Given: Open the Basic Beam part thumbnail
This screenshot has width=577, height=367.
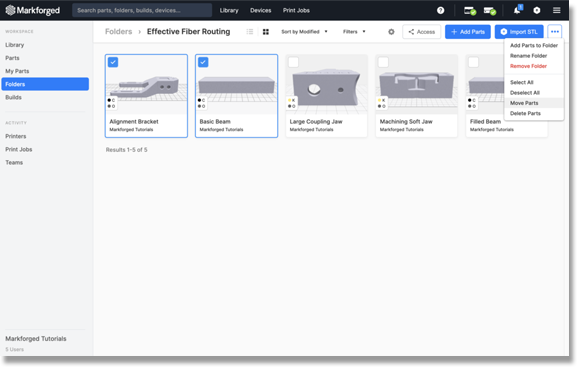Looking at the screenshot, I should pyautogui.click(x=236, y=84).
